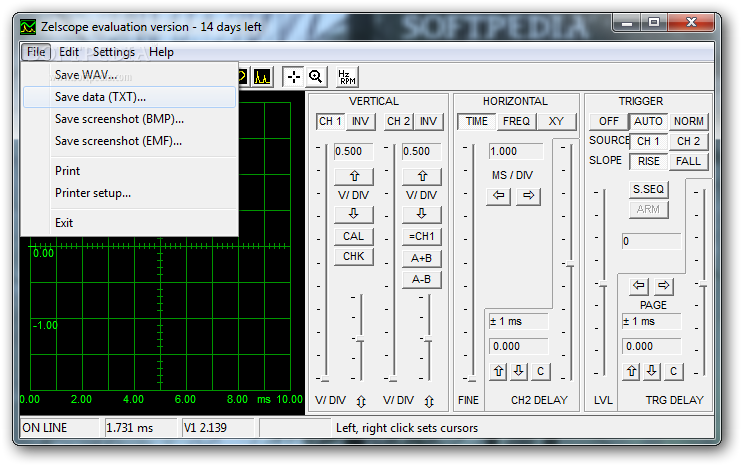Click the CHK button
This screenshot has width=742, height=466.
tap(354, 256)
